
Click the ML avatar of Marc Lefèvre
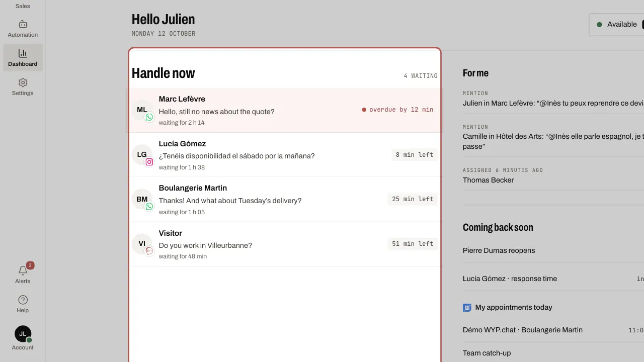[x=142, y=110]
